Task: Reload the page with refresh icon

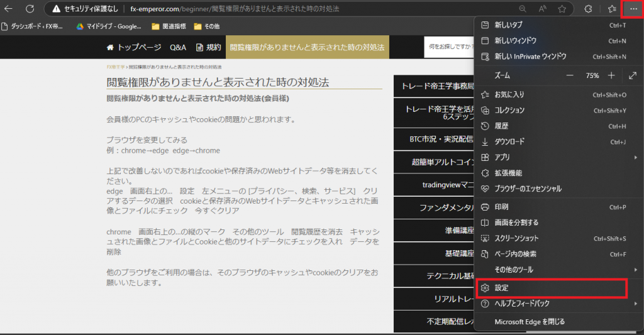Action: (30, 9)
